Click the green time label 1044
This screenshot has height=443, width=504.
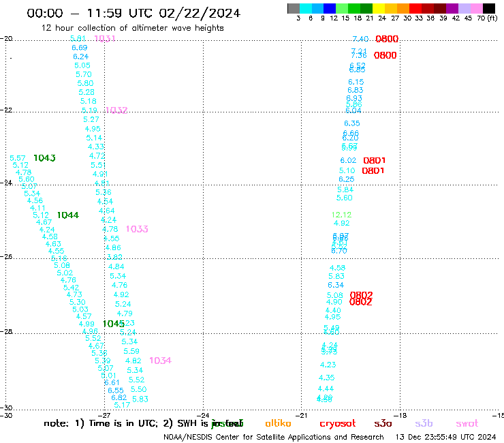[68, 215]
